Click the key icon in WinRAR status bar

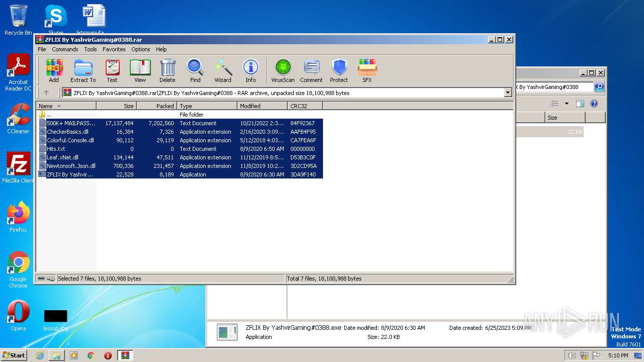click(51, 279)
